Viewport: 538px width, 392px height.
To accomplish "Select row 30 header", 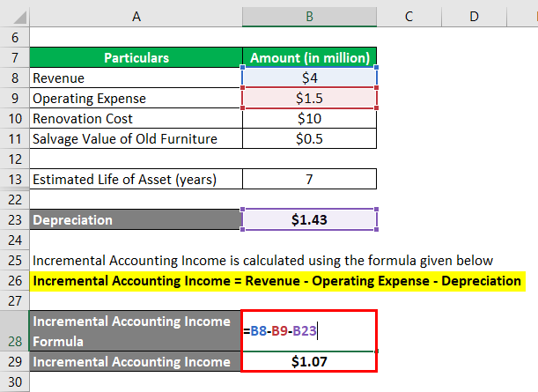I will point(15,381).
